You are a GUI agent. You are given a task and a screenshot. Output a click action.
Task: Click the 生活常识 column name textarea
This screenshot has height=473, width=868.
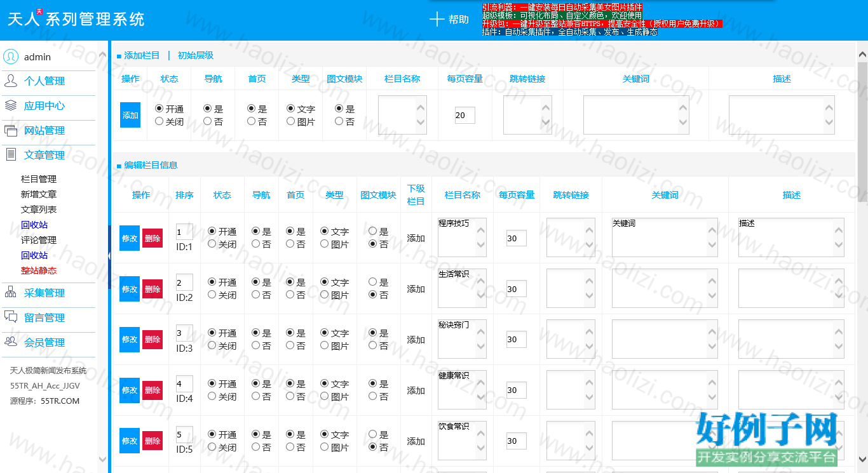click(462, 288)
